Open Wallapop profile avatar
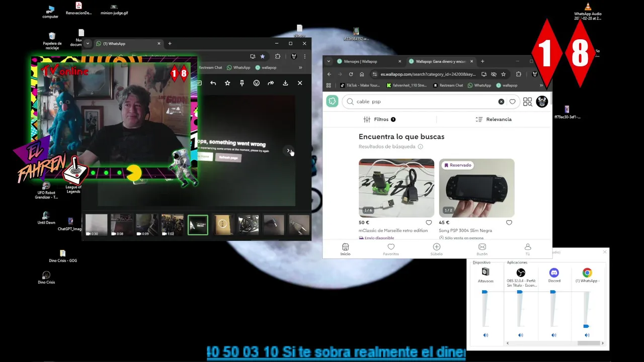The height and width of the screenshot is (362, 644). (x=542, y=102)
